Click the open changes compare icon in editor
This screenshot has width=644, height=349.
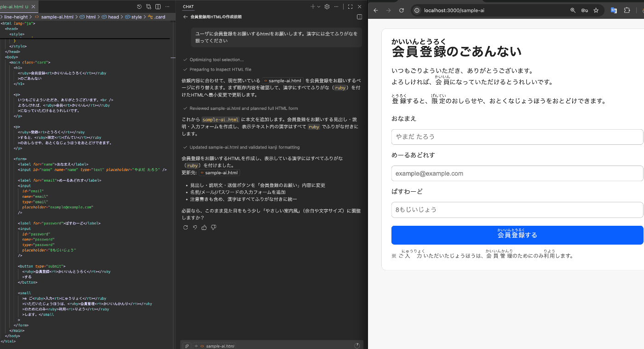(149, 7)
